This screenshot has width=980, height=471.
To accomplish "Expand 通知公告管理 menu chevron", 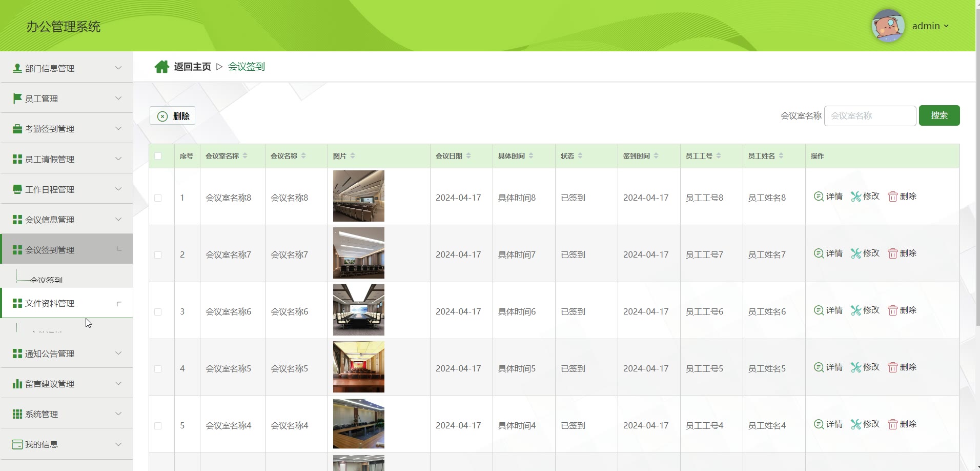I will [118, 353].
